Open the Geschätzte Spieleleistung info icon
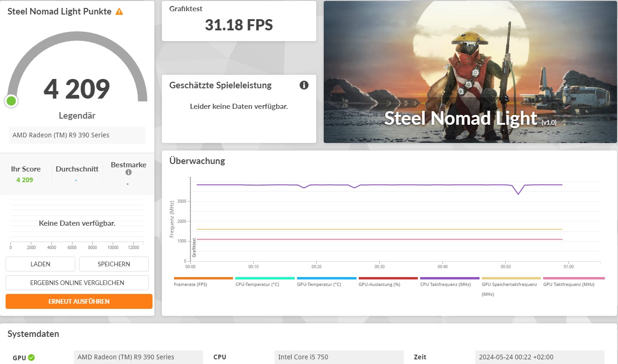The width and height of the screenshot is (618, 364). click(304, 85)
